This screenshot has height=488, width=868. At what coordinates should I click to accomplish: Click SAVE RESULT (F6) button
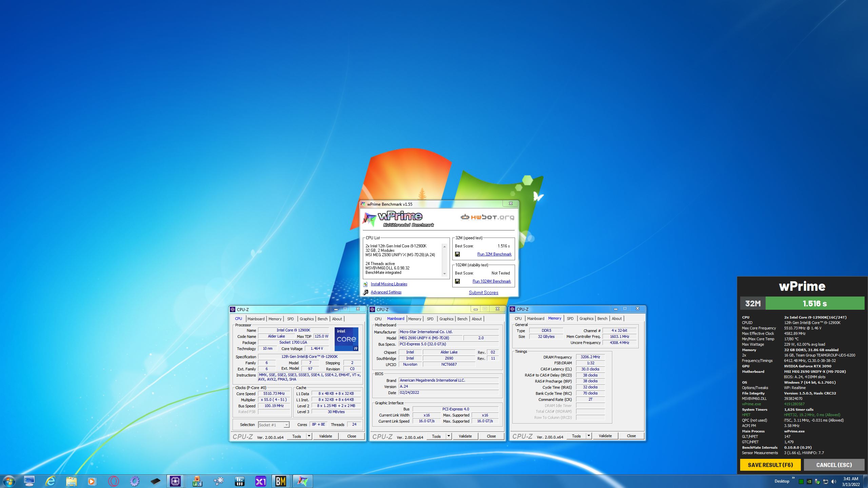(770, 465)
